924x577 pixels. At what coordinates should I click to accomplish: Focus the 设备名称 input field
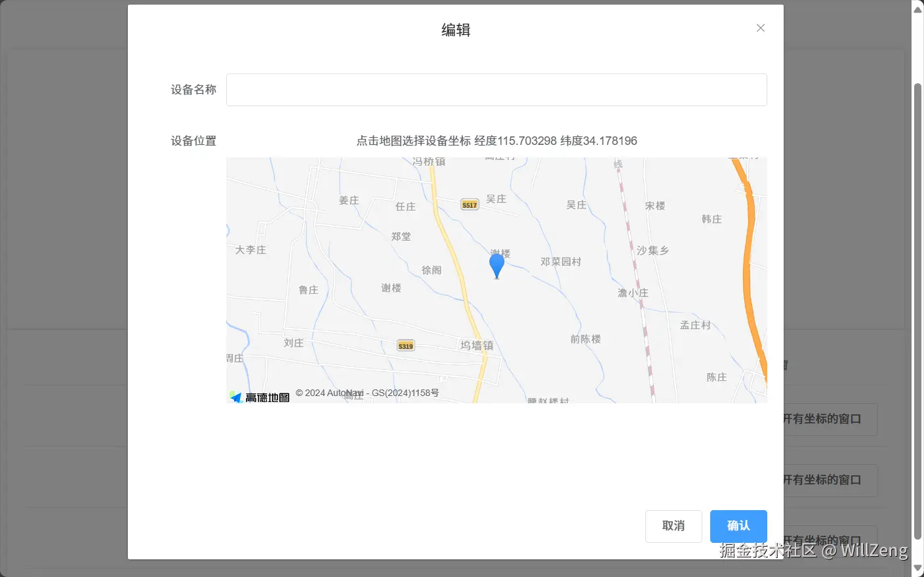(x=496, y=90)
